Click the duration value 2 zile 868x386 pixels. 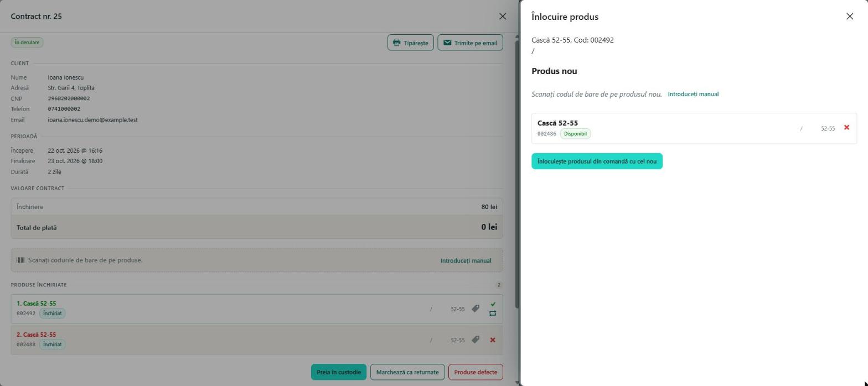pyautogui.click(x=54, y=172)
